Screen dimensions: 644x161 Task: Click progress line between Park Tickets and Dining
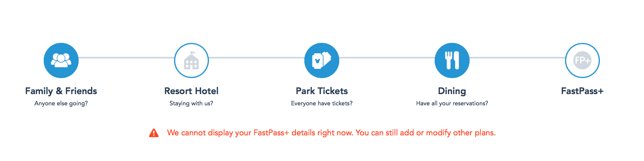(387, 58)
